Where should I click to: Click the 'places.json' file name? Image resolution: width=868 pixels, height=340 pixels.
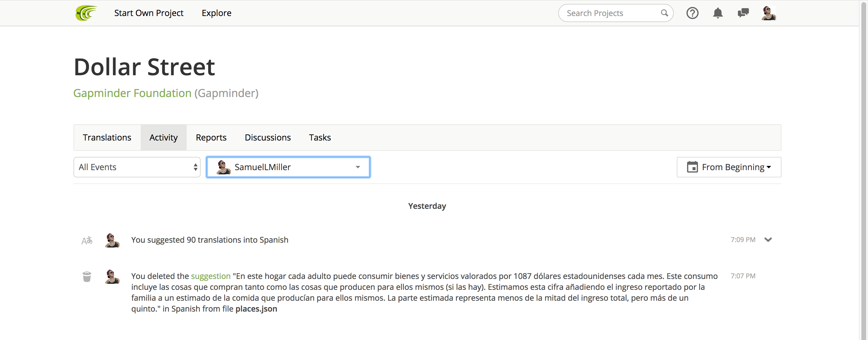pos(256,309)
